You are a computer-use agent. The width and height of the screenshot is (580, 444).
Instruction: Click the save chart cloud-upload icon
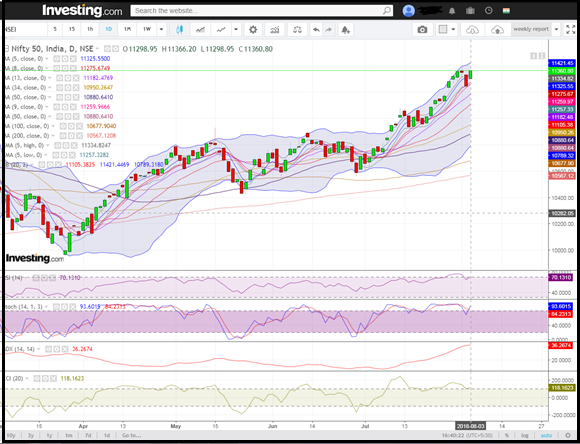pyautogui.click(x=497, y=30)
